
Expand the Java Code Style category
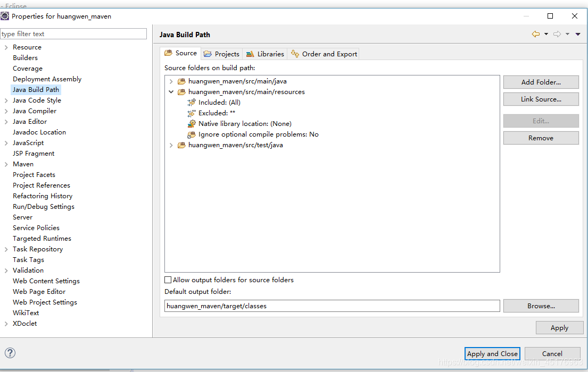point(6,100)
